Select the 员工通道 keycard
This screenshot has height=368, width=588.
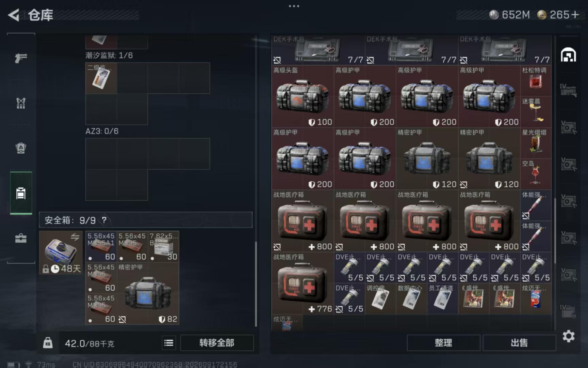coord(442,299)
